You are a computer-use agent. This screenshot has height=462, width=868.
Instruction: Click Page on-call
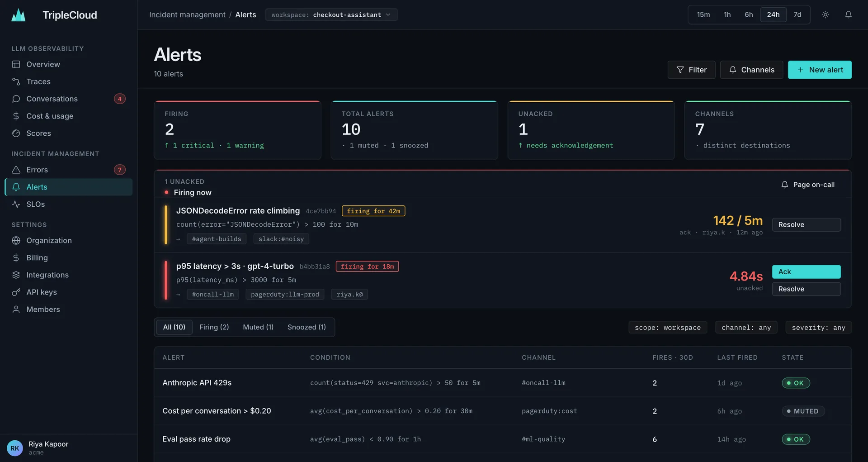[x=808, y=185]
